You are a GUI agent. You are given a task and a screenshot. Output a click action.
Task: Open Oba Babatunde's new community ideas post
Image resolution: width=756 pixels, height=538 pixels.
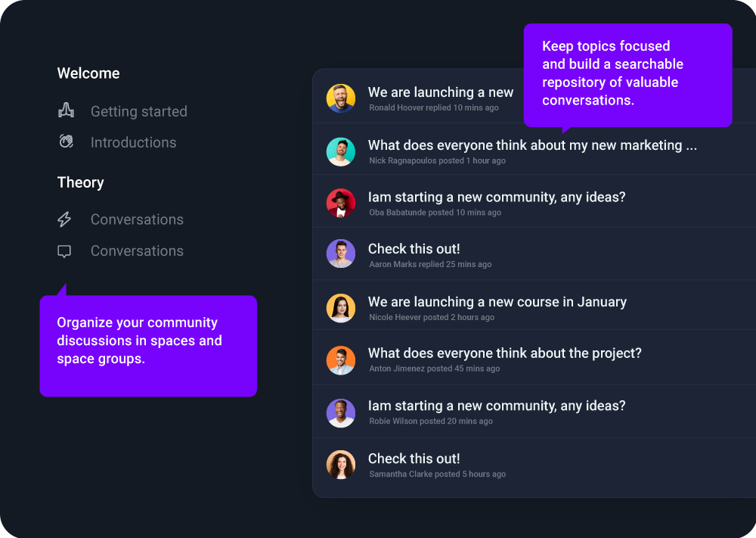[496, 197]
